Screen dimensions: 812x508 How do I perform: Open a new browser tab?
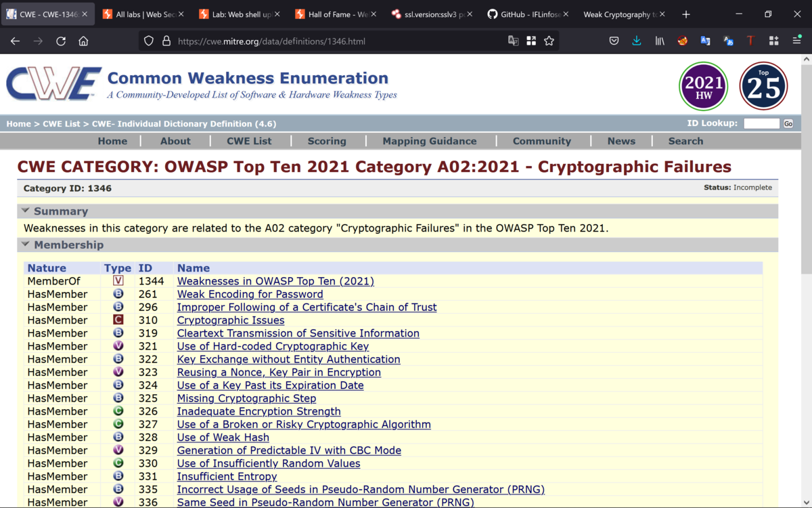[x=686, y=14]
